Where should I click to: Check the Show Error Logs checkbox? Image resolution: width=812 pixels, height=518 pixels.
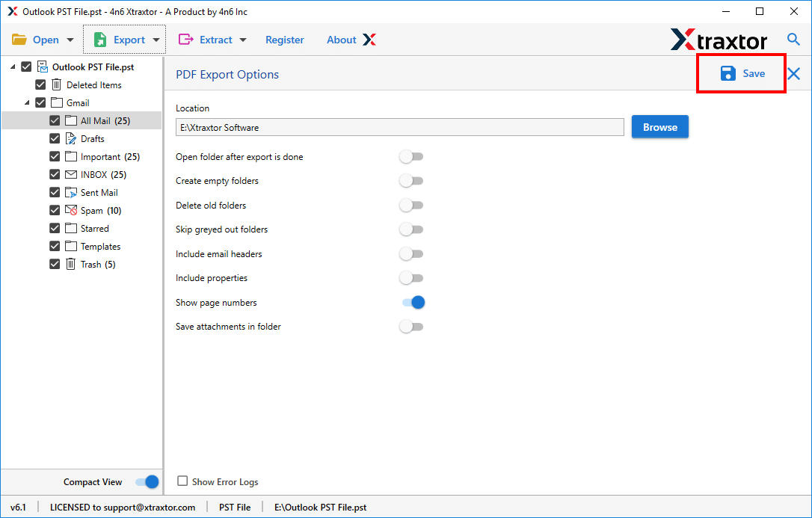[x=182, y=481]
